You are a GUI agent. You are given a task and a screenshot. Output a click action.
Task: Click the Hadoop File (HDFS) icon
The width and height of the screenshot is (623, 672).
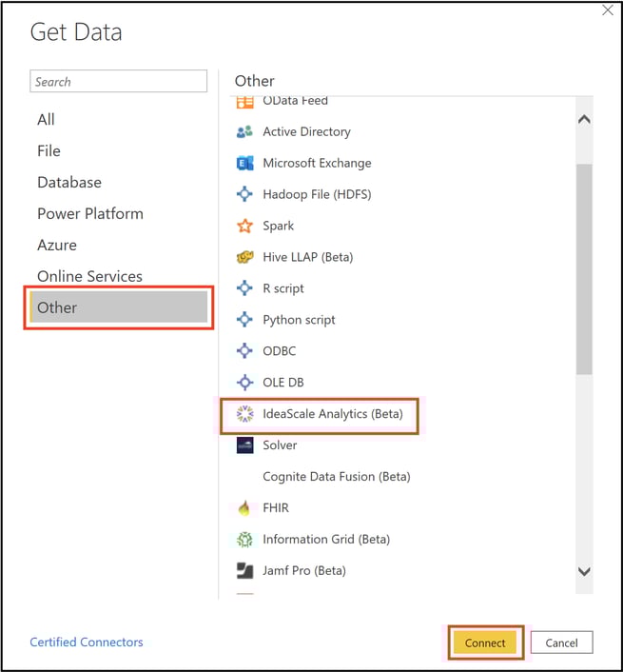pyautogui.click(x=244, y=194)
